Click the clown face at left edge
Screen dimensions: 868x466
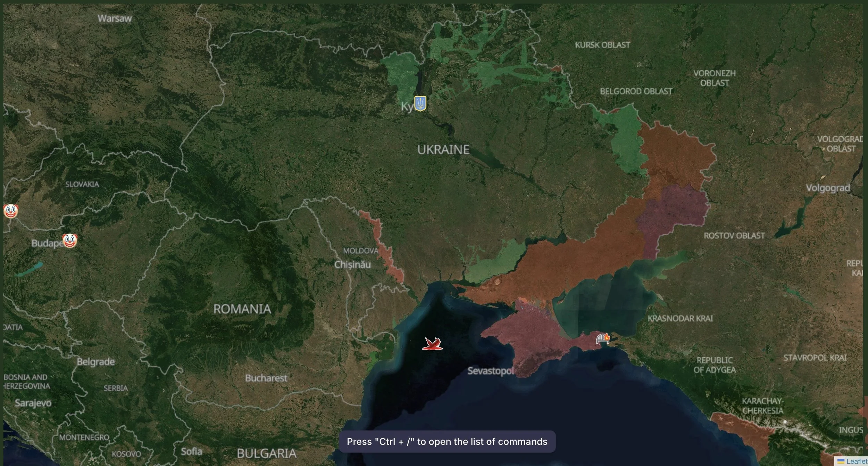pos(10,211)
